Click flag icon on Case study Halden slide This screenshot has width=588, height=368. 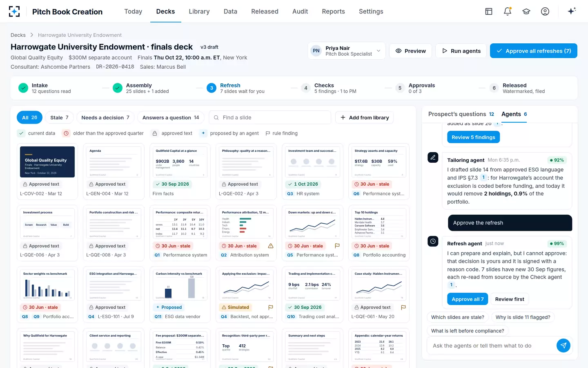[x=403, y=307]
